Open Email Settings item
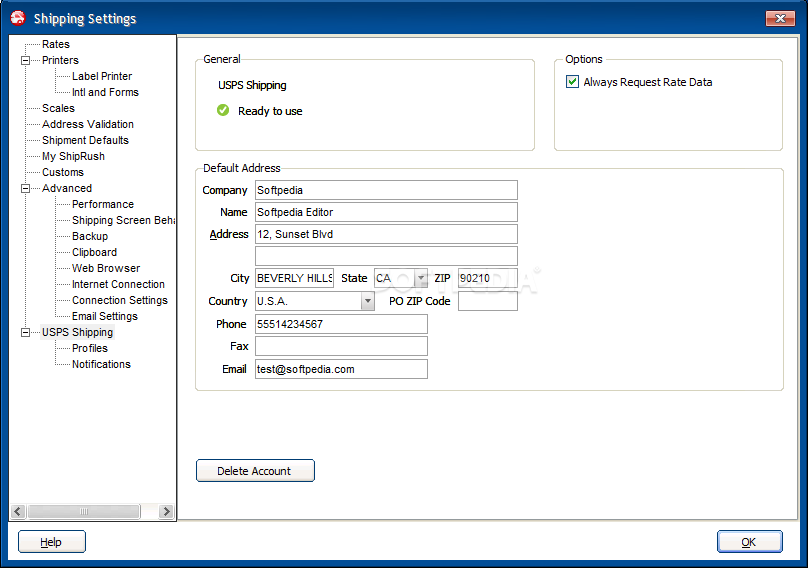 tap(105, 316)
